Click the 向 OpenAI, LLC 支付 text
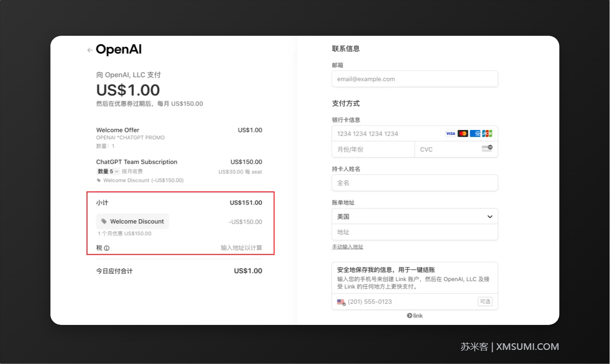 pyautogui.click(x=129, y=75)
